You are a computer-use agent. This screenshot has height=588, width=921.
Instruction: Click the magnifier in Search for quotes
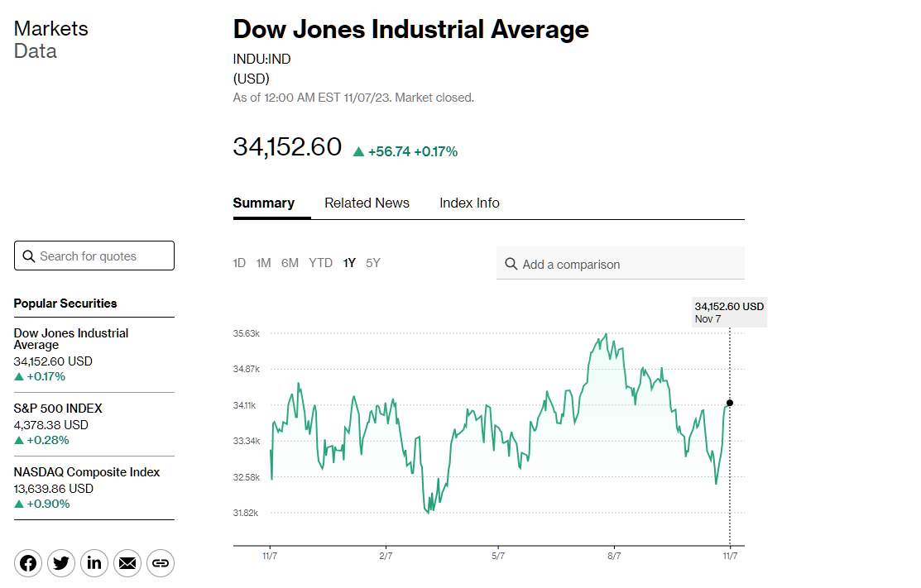tap(28, 256)
